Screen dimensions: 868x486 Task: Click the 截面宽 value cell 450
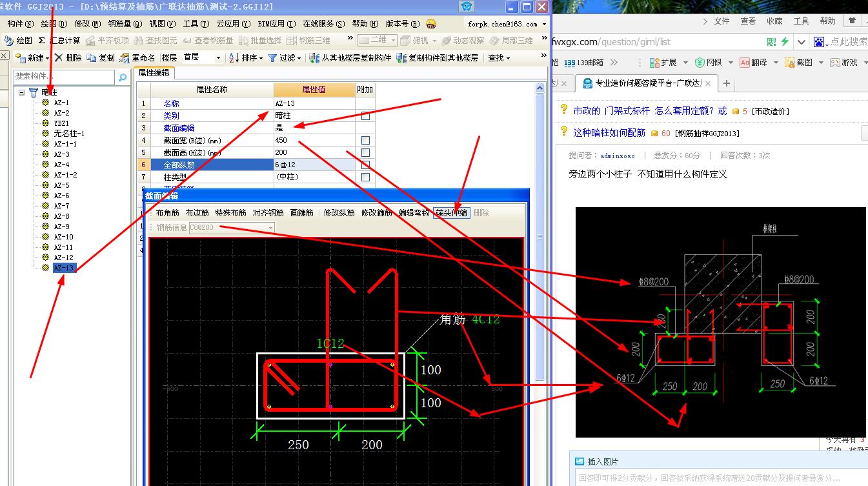(x=314, y=140)
